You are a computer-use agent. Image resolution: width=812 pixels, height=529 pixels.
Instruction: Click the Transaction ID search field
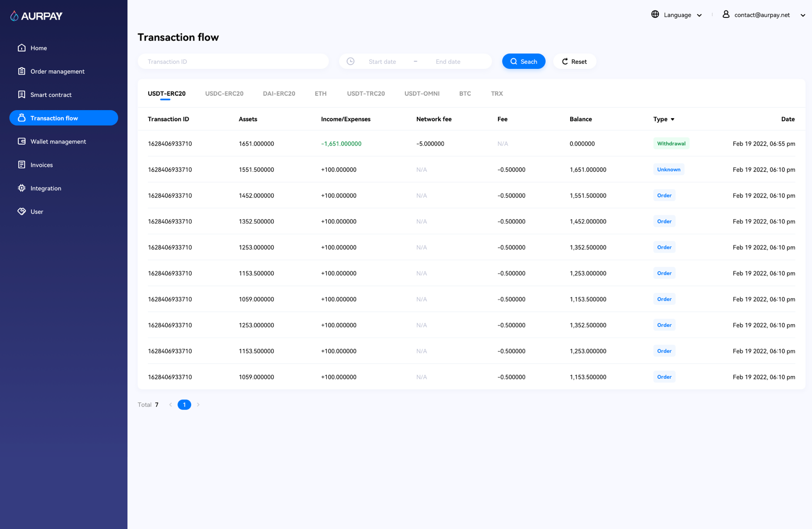point(233,61)
